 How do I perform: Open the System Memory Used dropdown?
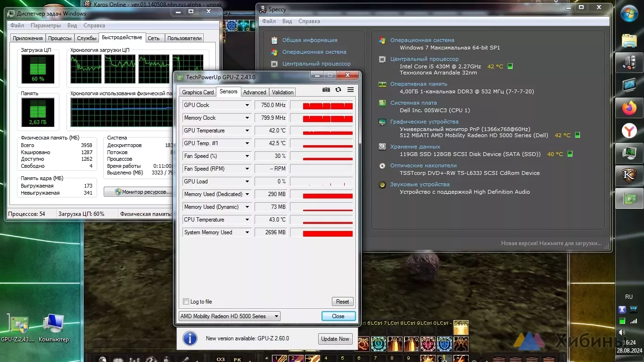click(247, 232)
